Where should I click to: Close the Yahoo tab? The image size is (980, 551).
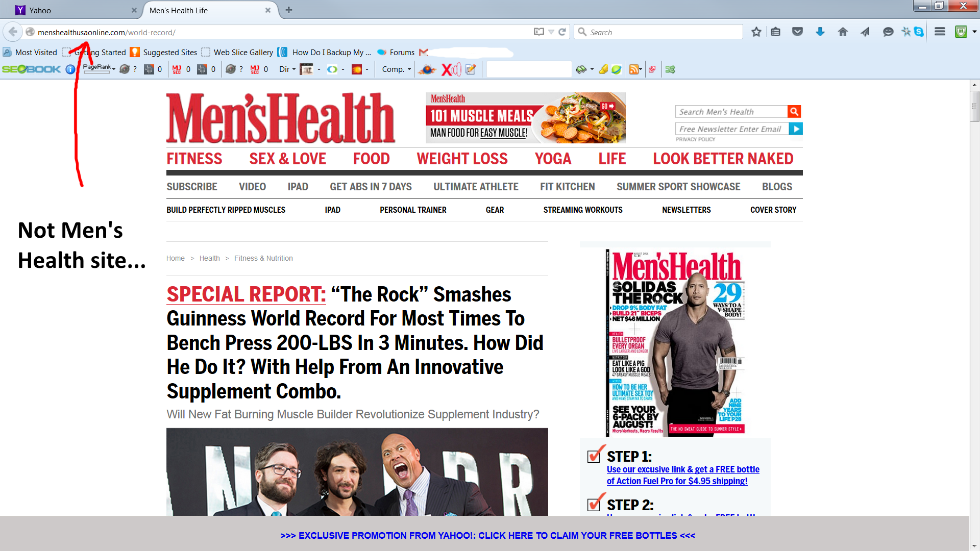click(x=134, y=10)
